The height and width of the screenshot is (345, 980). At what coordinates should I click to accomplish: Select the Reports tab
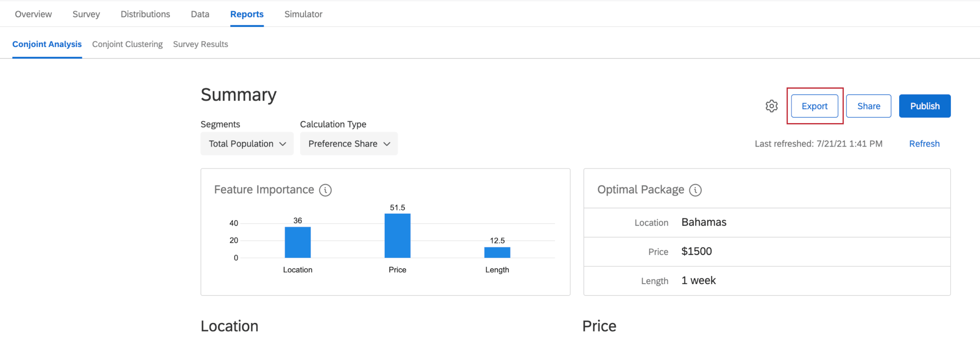pyautogui.click(x=247, y=14)
